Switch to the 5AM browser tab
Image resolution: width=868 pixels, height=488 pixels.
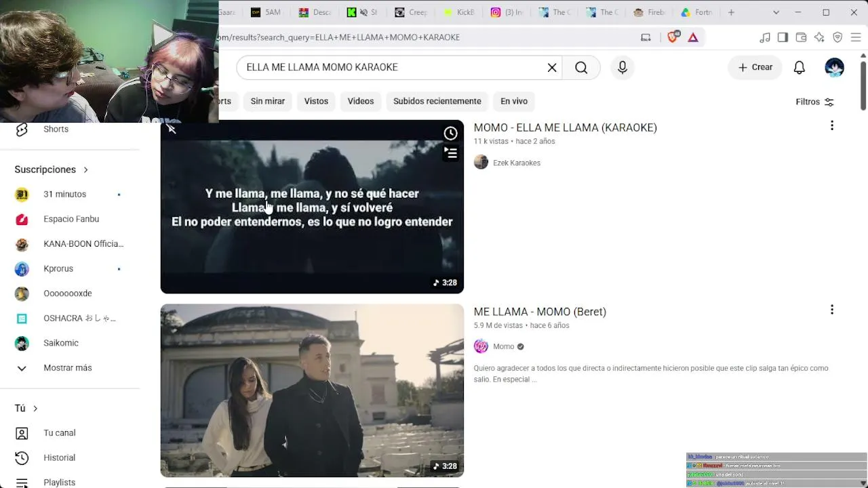(266, 12)
